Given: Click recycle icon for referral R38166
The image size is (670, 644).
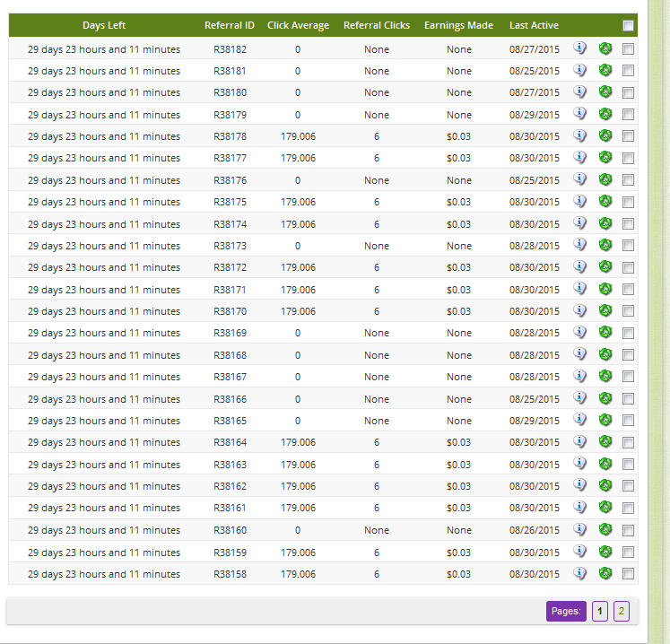Looking at the screenshot, I should (605, 398).
